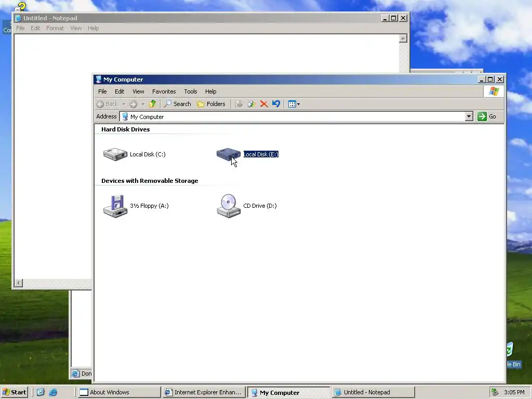This screenshot has width=532, height=399.
Task: Open the Forward history dropdown arrow
Action: coord(143,104)
